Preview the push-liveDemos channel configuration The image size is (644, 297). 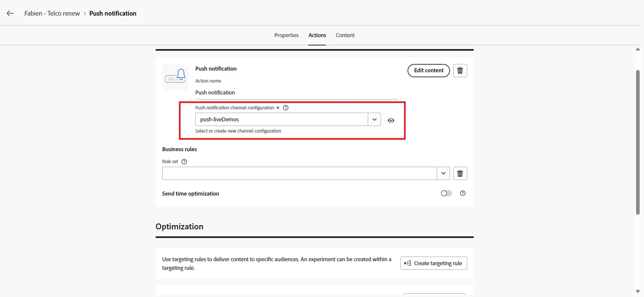391,120
